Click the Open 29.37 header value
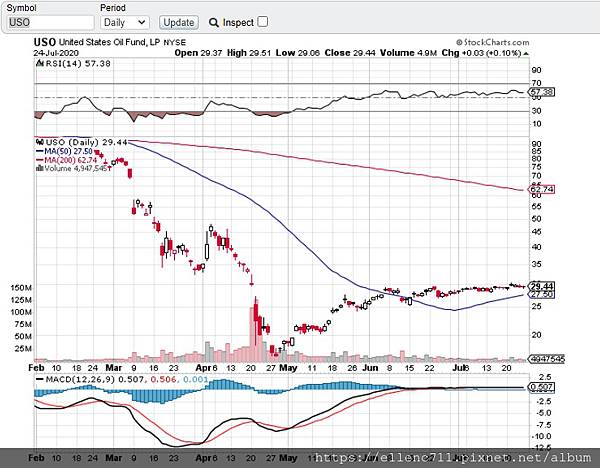Screen dimensions: 600x468 [x=198, y=53]
